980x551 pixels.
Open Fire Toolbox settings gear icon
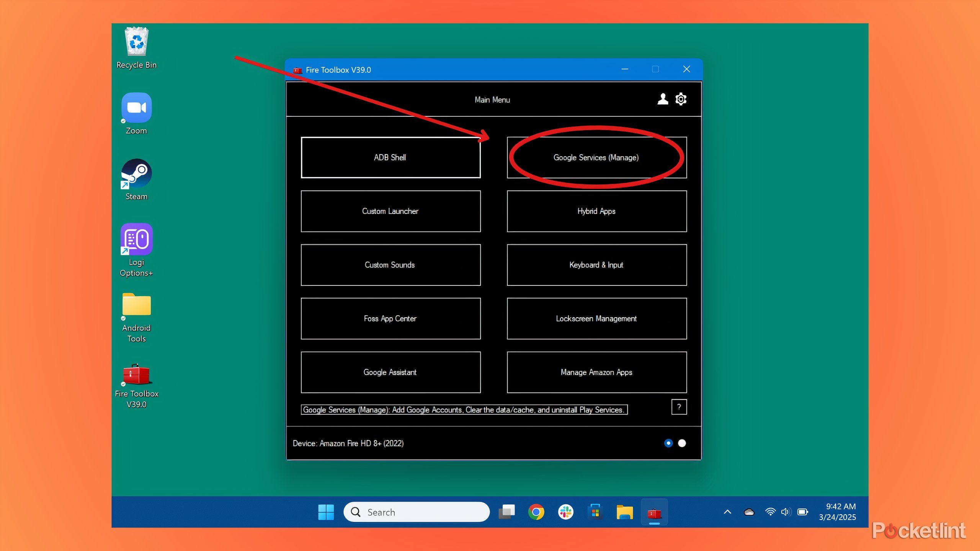coord(681,99)
